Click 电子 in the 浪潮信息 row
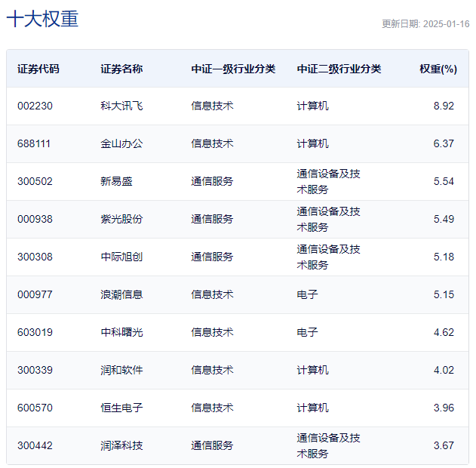 307,294
